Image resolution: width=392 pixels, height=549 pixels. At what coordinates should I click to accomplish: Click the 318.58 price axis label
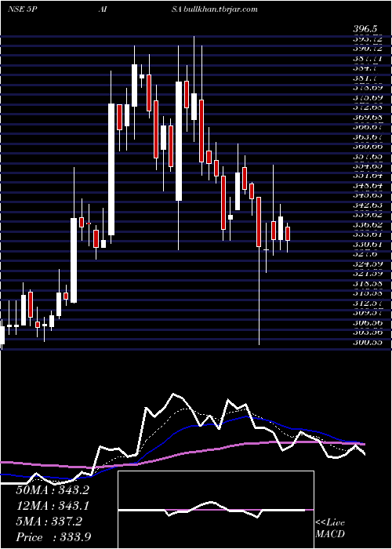[x=368, y=283]
